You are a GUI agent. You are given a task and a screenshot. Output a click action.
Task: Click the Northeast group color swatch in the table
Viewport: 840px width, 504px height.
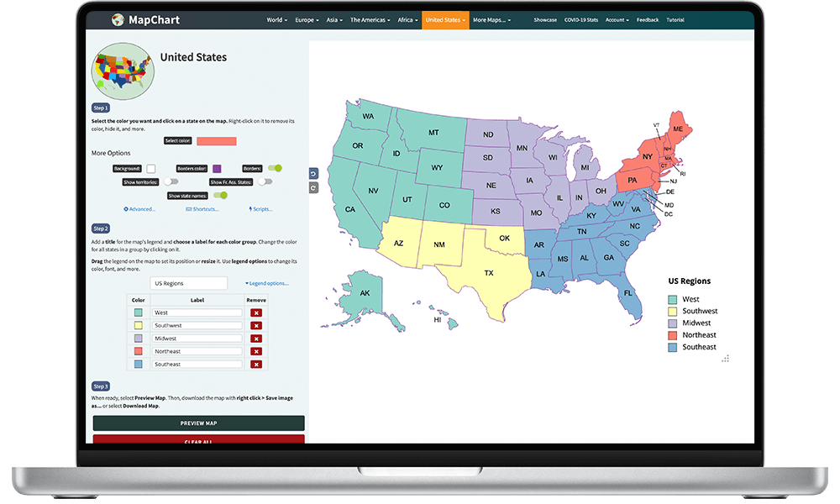click(139, 351)
